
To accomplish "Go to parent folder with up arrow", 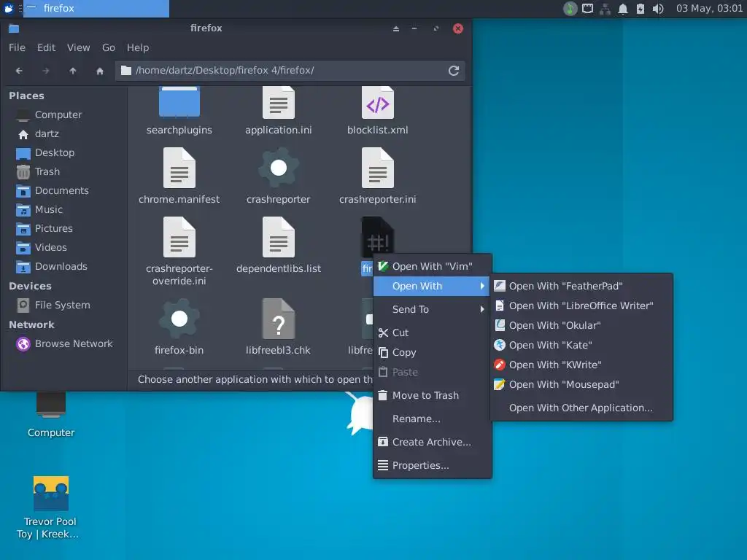I will (72, 71).
